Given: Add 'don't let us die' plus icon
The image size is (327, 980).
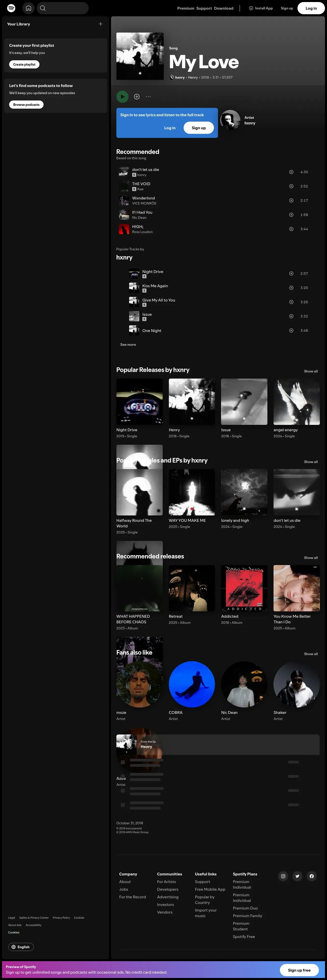Looking at the screenshot, I should click(291, 172).
